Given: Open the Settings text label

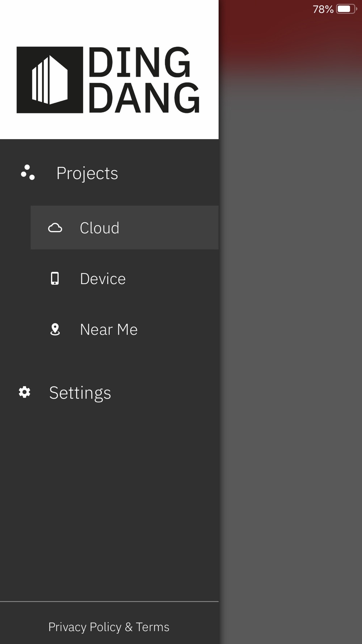Looking at the screenshot, I should 80,393.
